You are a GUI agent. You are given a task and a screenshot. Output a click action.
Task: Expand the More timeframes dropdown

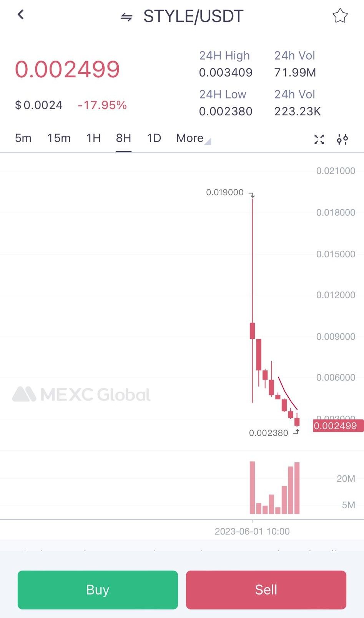coord(193,138)
